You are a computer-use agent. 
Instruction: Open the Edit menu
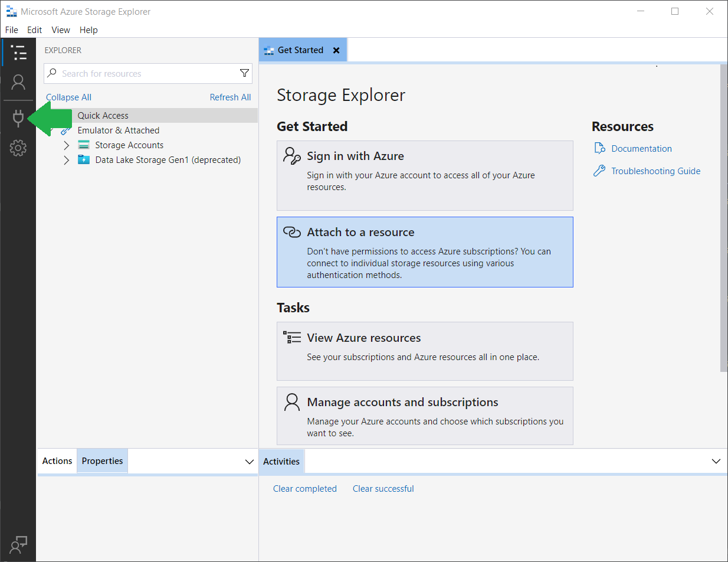click(35, 30)
